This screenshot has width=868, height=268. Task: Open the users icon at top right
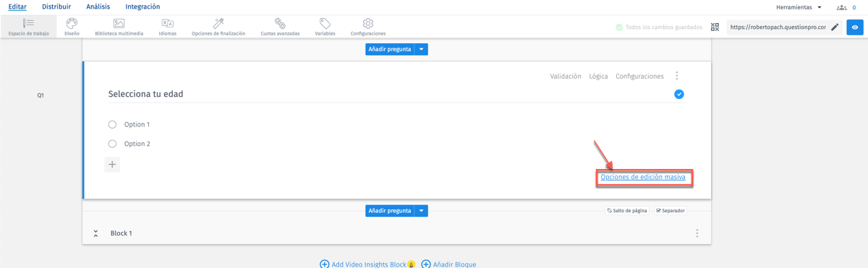[841, 7]
